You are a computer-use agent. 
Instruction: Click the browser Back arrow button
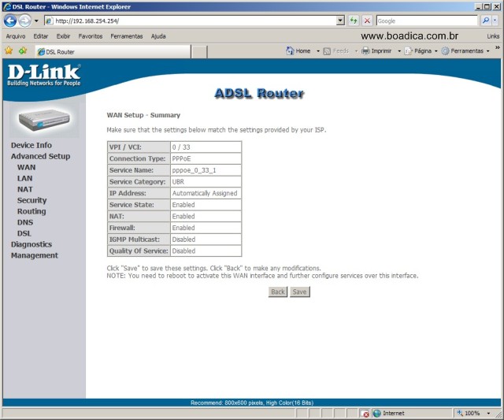click(x=10, y=21)
